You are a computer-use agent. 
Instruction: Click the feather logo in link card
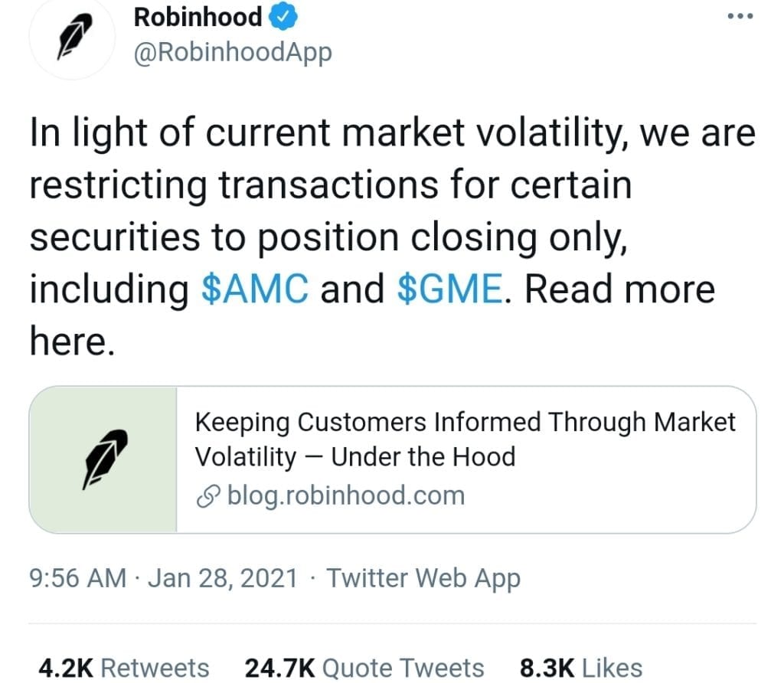(103, 459)
